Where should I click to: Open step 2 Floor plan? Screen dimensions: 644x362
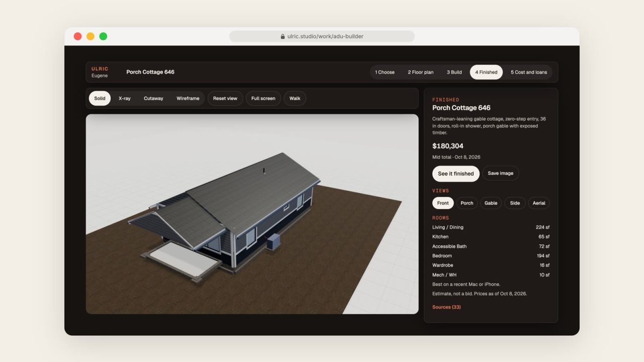point(421,72)
